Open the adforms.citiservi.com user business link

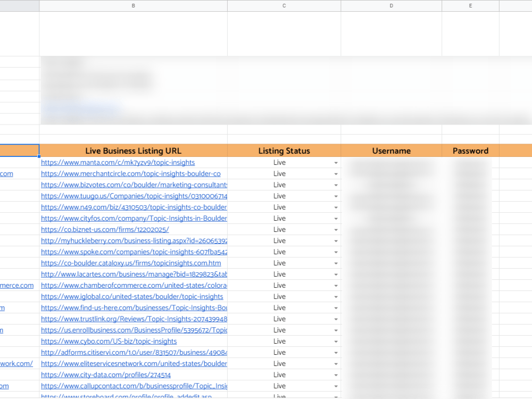pos(134,353)
